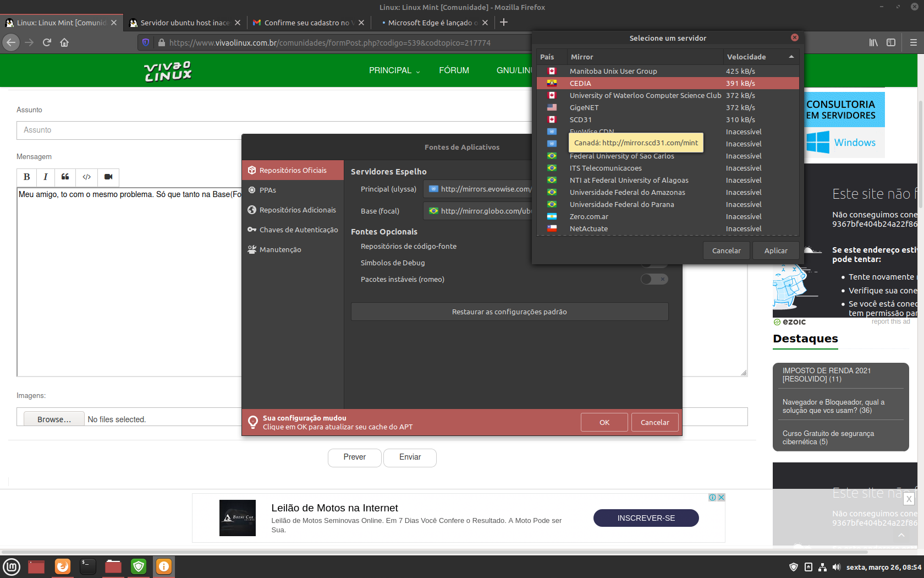Open Firefox library icon
Image resolution: width=924 pixels, height=578 pixels.
tap(873, 42)
